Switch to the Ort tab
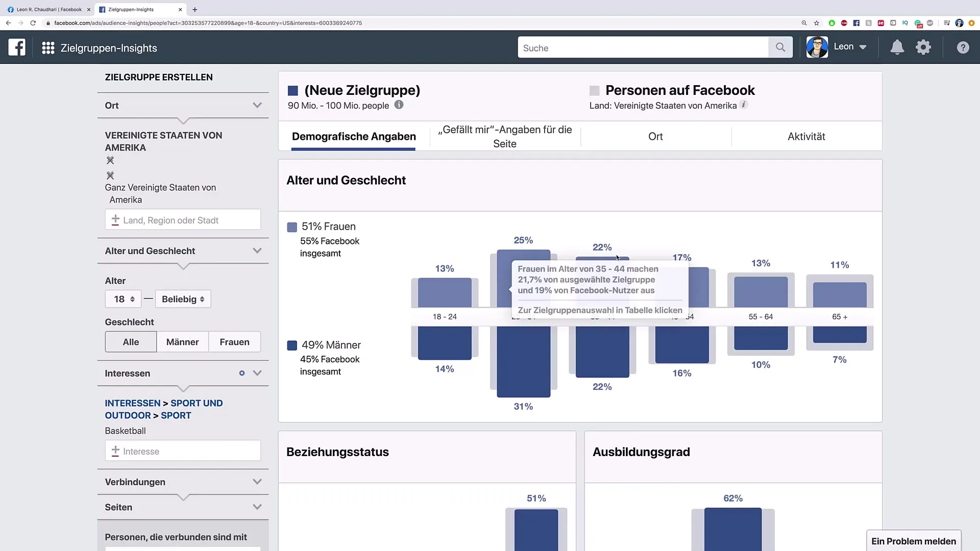The image size is (980, 551). point(655,136)
